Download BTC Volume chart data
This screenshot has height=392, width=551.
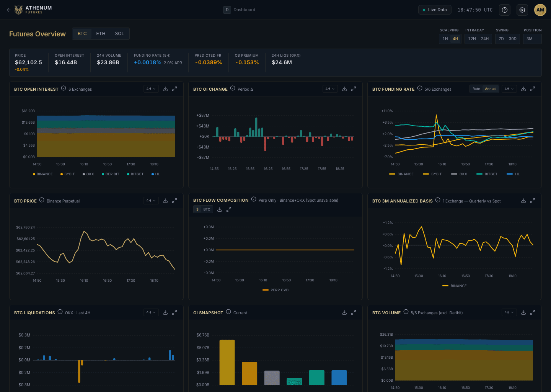click(523, 312)
